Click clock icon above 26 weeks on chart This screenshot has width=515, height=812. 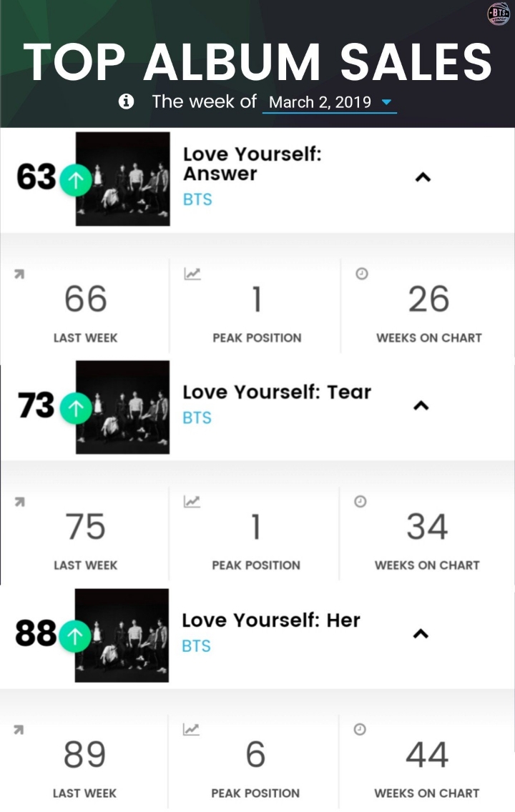[362, 274]
